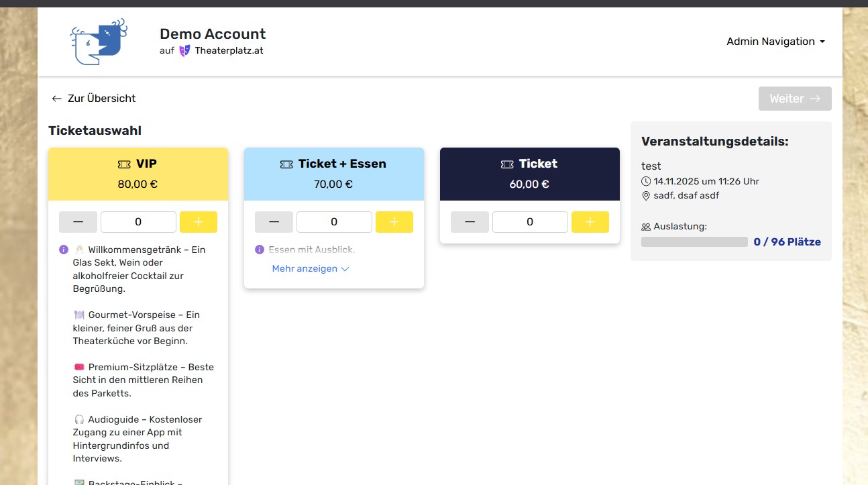The height and width of the screenshot is (485, 868).
Task: Click the ticket icon in Ticket + Essen header
Action: click(286, 164)
